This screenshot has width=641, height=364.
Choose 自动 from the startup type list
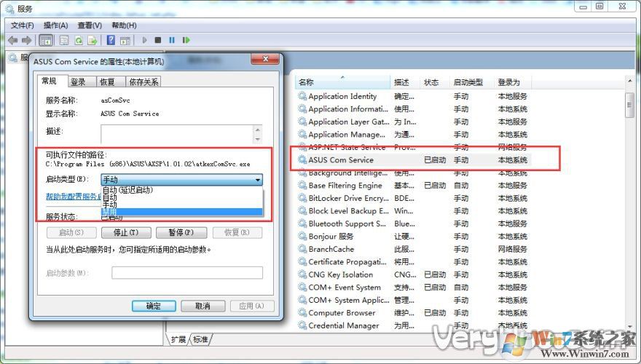[181, 197]
